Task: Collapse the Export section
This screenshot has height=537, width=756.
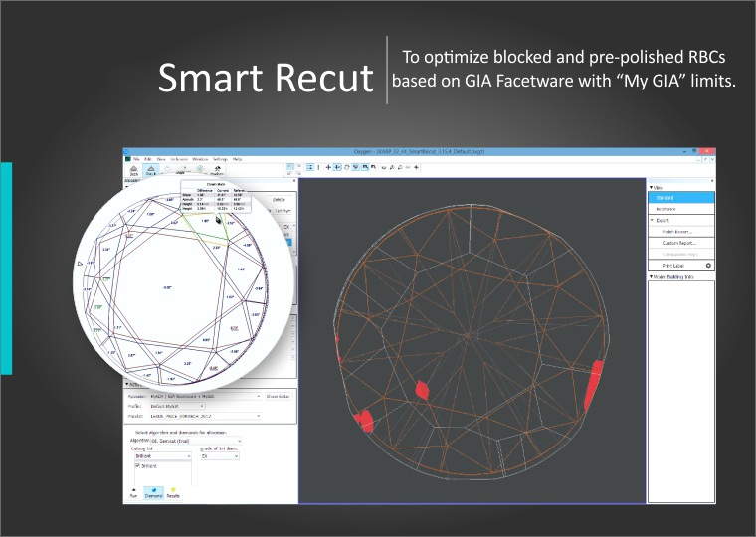Action: click(x=652, y=220)
